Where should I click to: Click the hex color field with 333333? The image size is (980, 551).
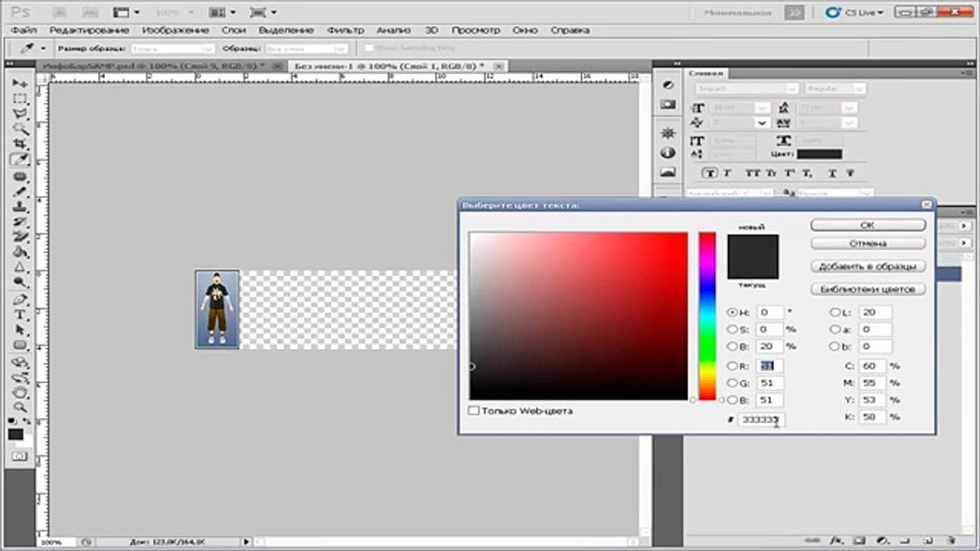761,419
